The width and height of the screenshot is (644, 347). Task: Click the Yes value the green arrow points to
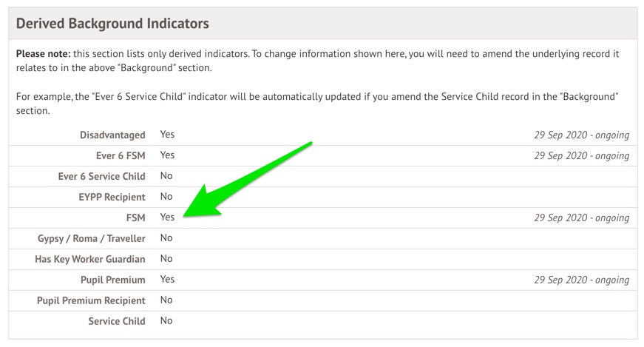click(x=167, y=217)
